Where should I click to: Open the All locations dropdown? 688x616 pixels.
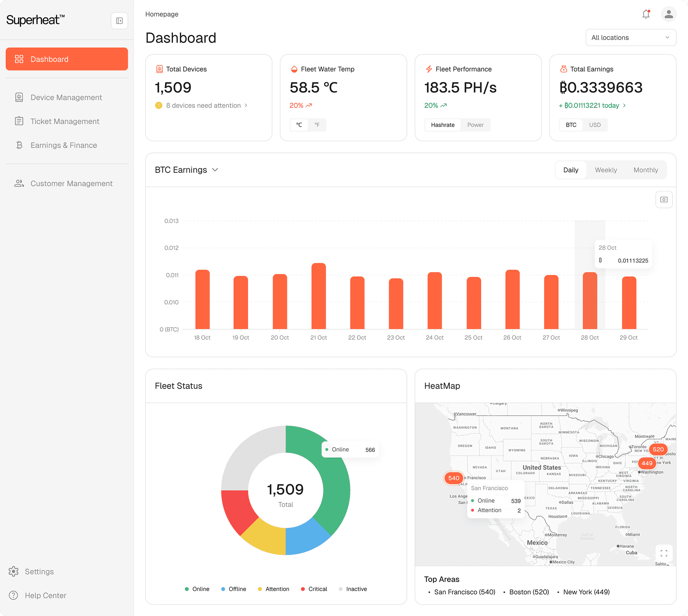point(630,37)
